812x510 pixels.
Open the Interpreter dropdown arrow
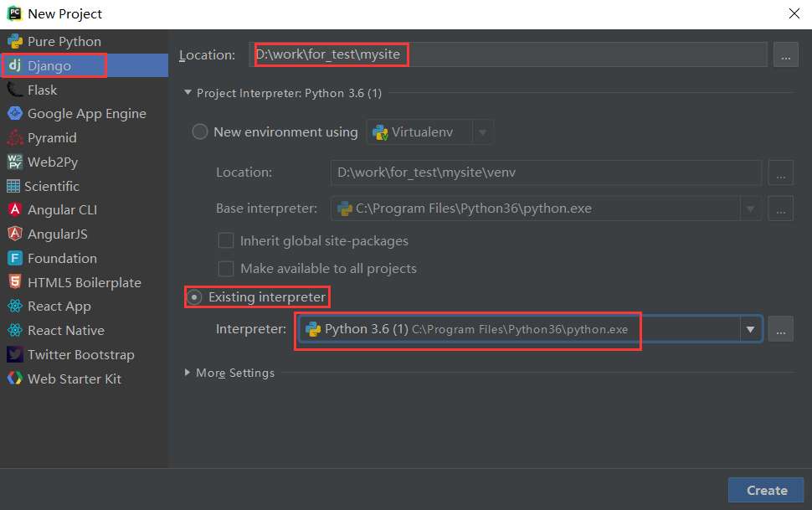[x=750, y=329]
